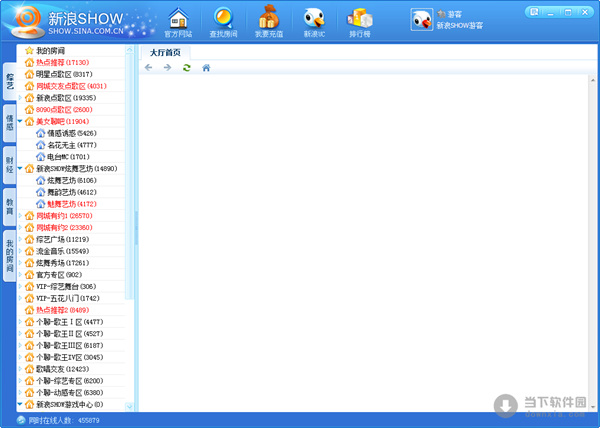Image resolution: width=600 pixels, height=428 pixels.
Task: Open 个聊-歌王 I 区 (4477)
Action: click(x=71, y=322)
